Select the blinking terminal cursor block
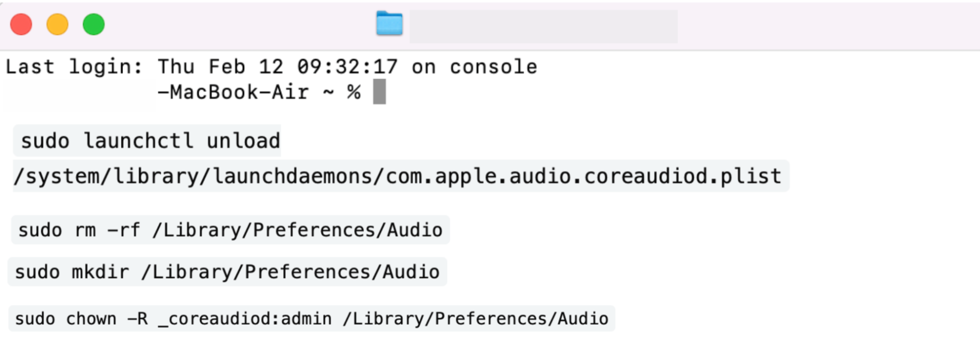The height and width of the screenshot is (357, 980). pyautogui.click(x=378, y=92)
